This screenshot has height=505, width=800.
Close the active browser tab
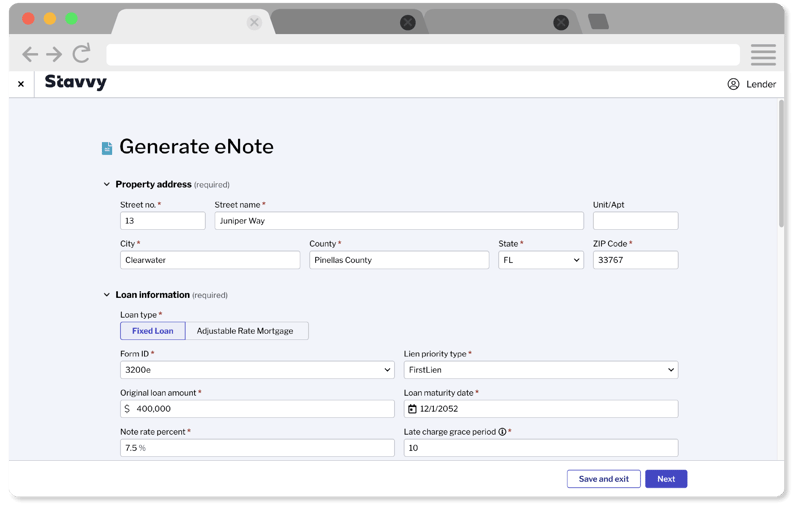(x=254, y=22)
